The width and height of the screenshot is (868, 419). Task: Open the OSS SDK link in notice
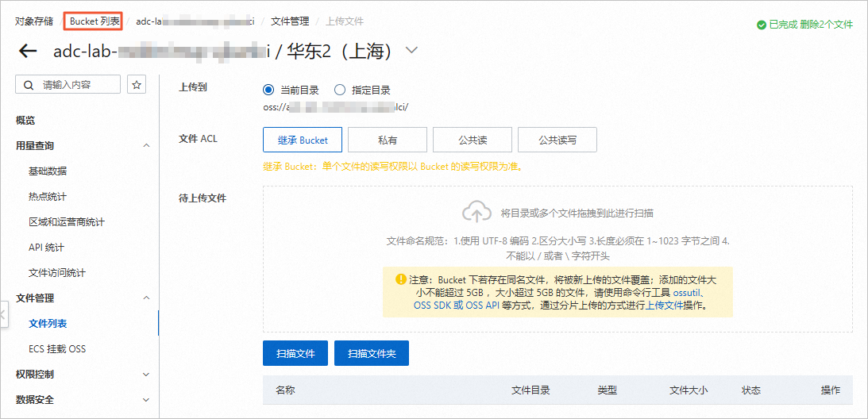(x=433, y=306)
